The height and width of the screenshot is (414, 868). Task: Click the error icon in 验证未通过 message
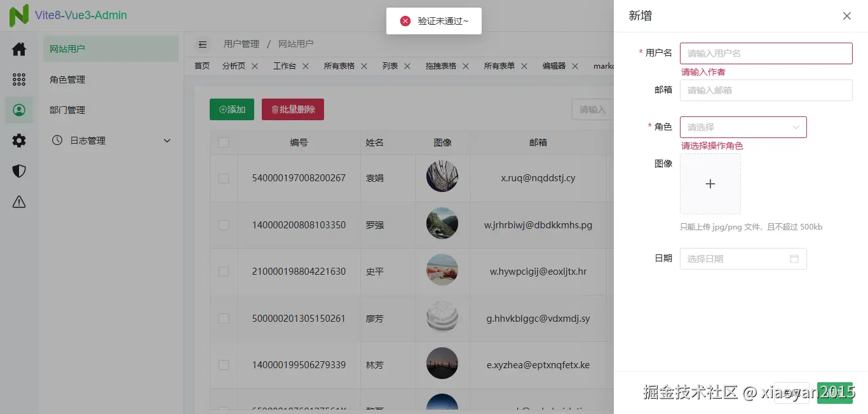pyautogui.click(x=405, y=21)
